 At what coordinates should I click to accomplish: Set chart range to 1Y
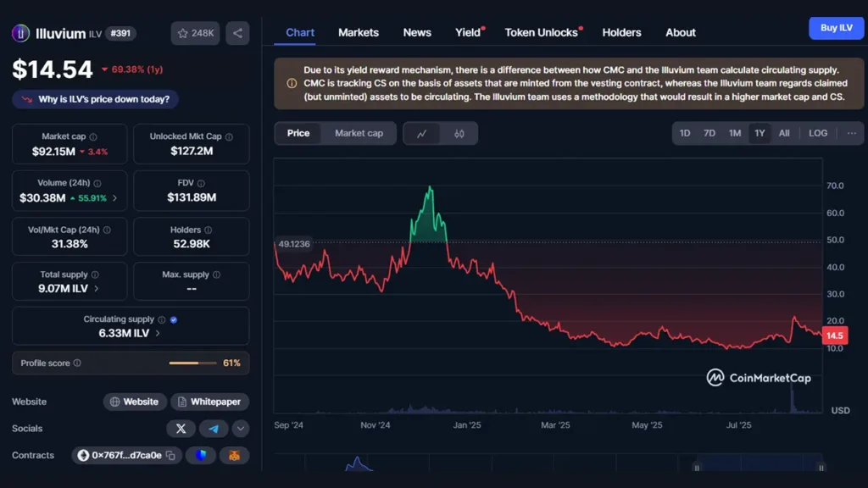[x=759, y=133]
